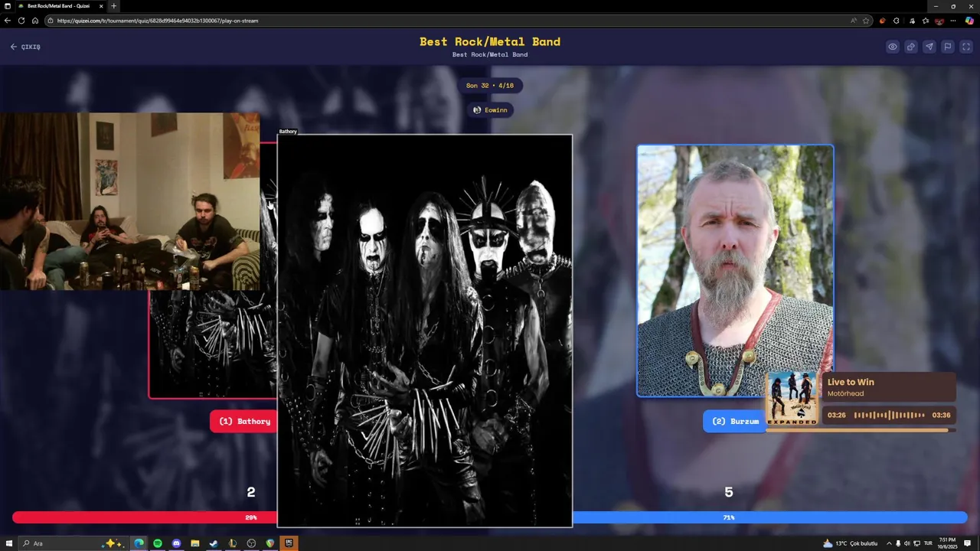Click the Burzum portrait photo card
The width and height of the screenshot is (980, 551).
(735, 271)
